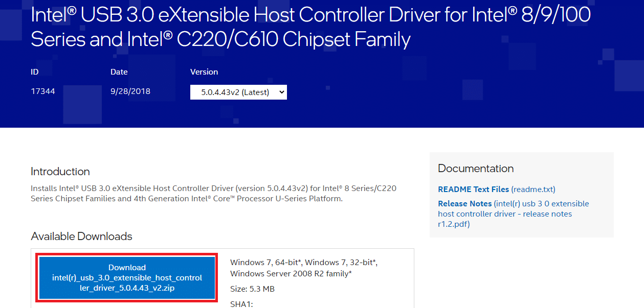Click the Introduction heading
Viewport: 644px width, 308px height.
60,172
